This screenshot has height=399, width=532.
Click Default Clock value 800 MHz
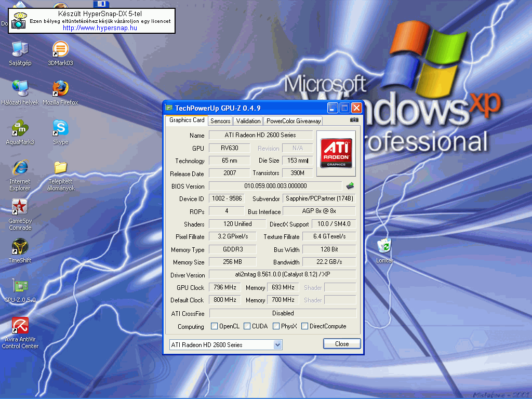[x=225, y=300]
